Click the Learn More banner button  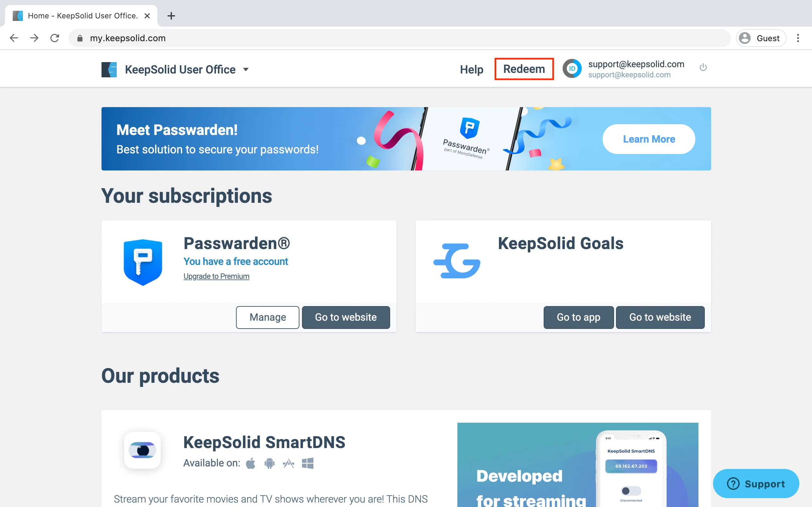pos(649,139)
